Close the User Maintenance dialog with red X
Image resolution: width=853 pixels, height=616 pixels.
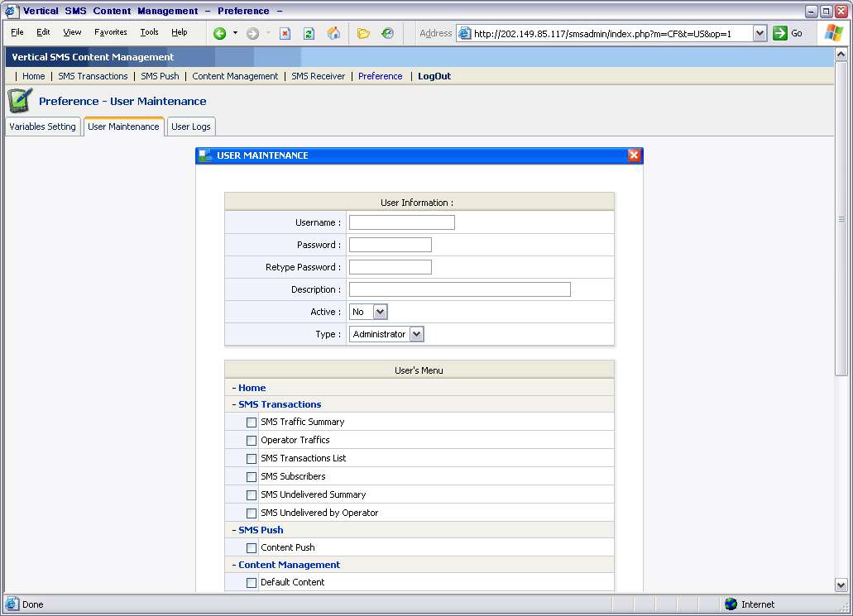click(634, 155)
